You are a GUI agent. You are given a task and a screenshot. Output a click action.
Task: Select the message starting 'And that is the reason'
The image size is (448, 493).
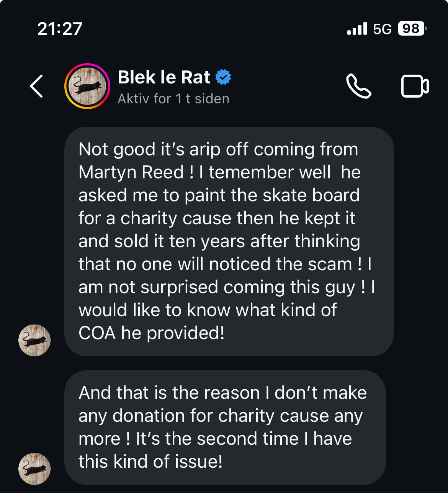(225, 428)
